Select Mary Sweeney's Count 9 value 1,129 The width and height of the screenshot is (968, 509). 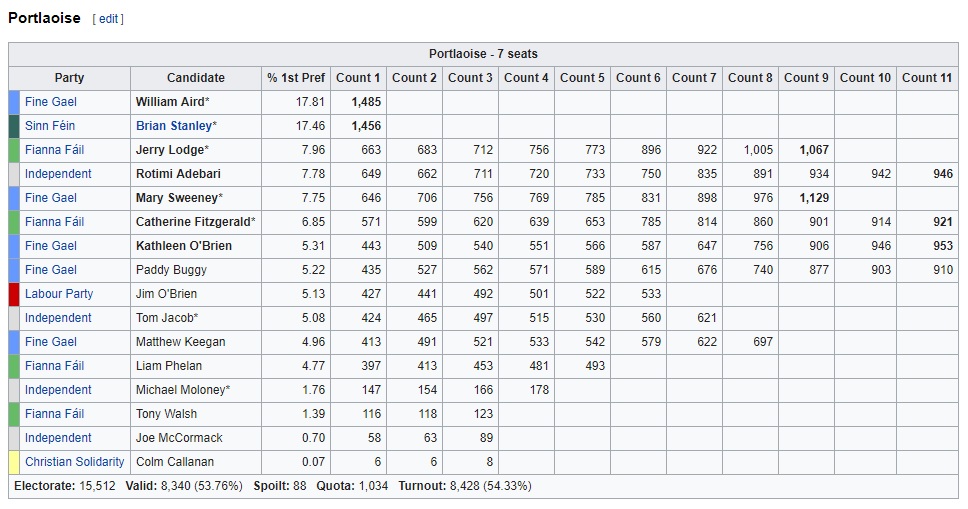coord(814,198)
